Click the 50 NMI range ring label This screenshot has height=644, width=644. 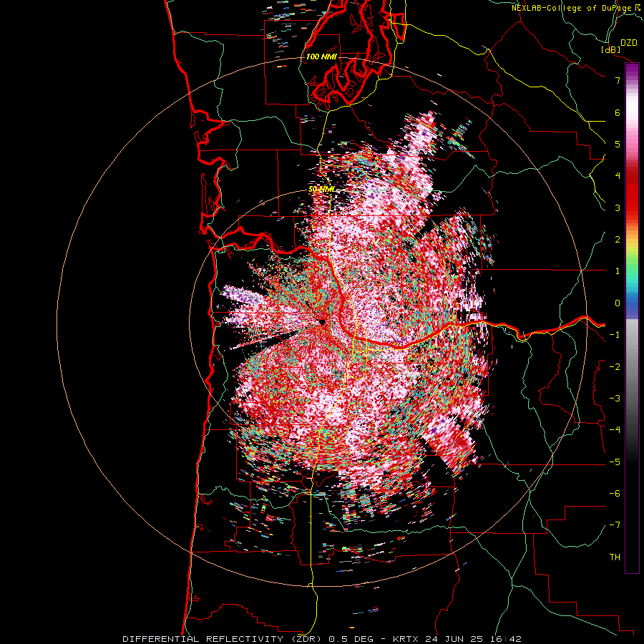321,190
